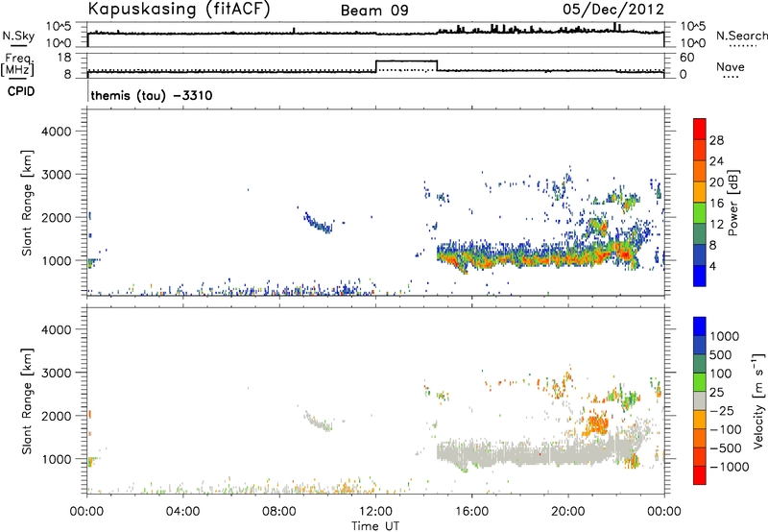This screenshot has height=532, width=768.
Task: Click 3000 tick label in velocity panel
Action: [57, 373]
